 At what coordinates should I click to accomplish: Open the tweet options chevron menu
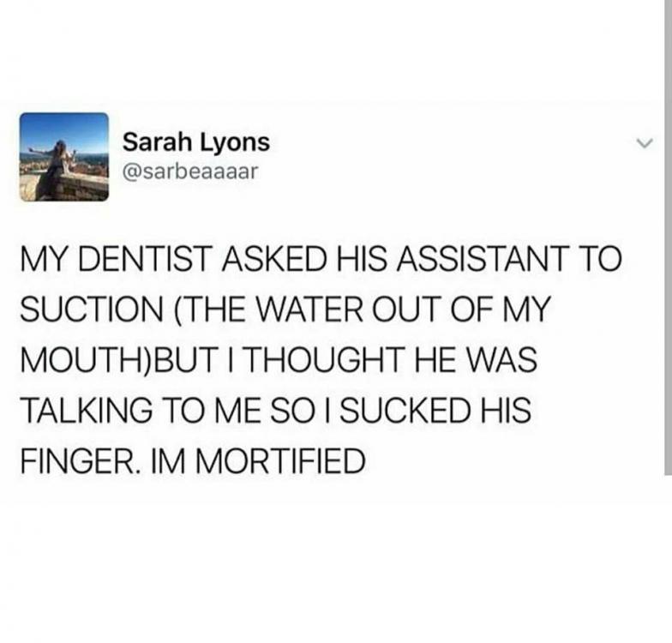[x=645, y=142]
